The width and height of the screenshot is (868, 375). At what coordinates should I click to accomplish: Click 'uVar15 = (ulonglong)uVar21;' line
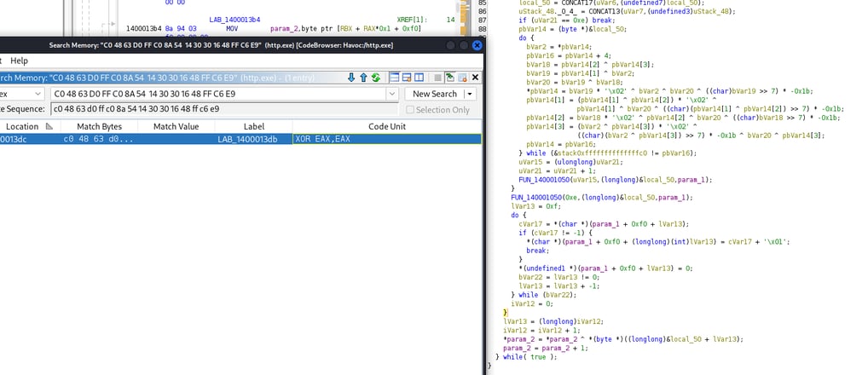click(x=570, y=162)
